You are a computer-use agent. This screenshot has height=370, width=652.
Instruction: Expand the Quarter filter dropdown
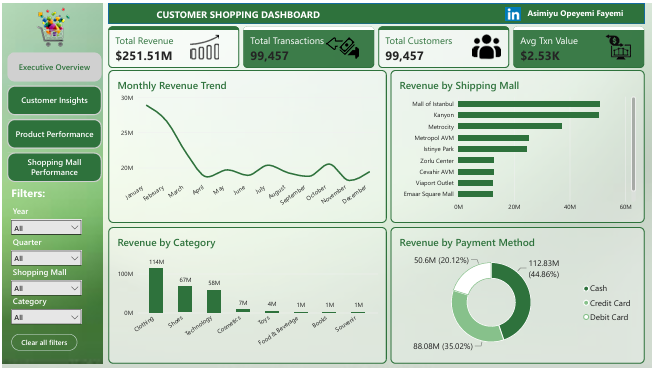pyautogui.click(x=46, y=258)
